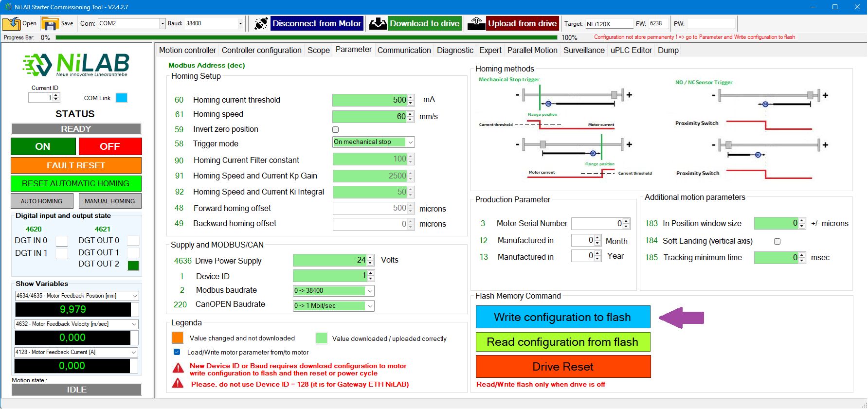Click Write configuration to flash button

pos(562,317)
